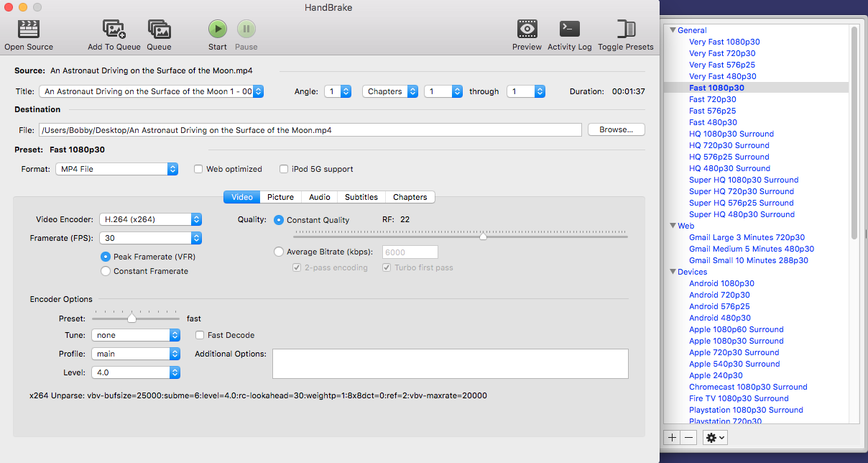Choose the Peak Framerate (VFR) option
Screen dimensions: 868x463
pyautogui.click(x=106, y=257)
